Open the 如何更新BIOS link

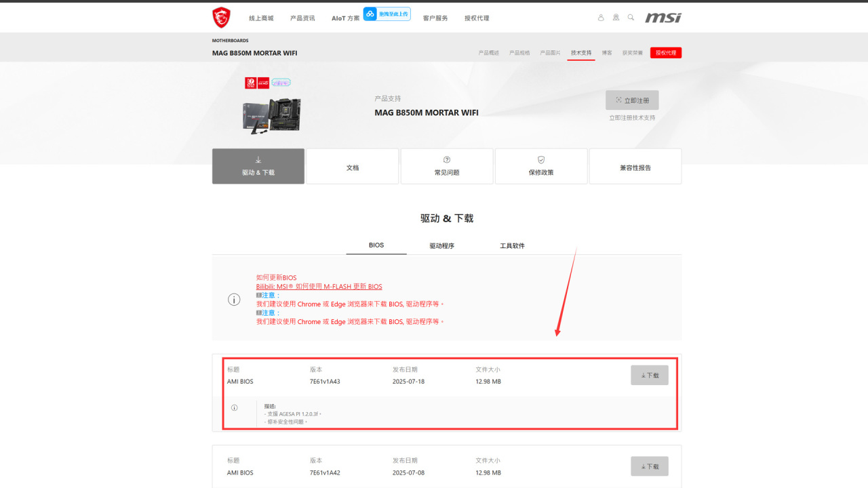click(276, 278)
